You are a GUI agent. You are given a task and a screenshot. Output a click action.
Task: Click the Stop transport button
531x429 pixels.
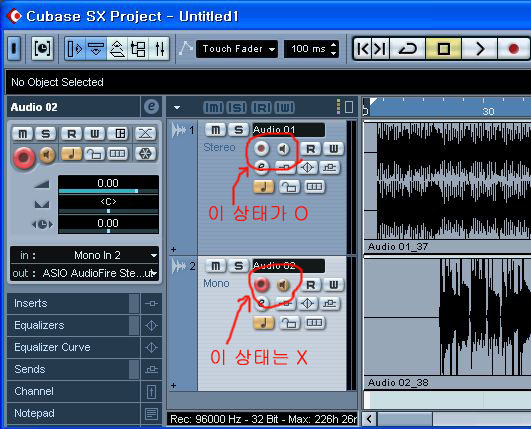(444, 49)
